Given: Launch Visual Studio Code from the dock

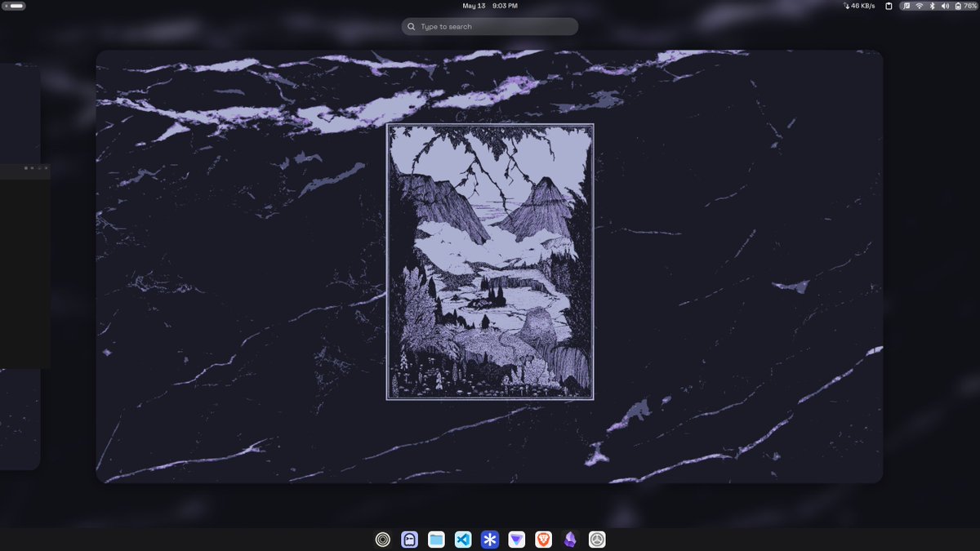Looking at the screenshot, I should point(463,539).
